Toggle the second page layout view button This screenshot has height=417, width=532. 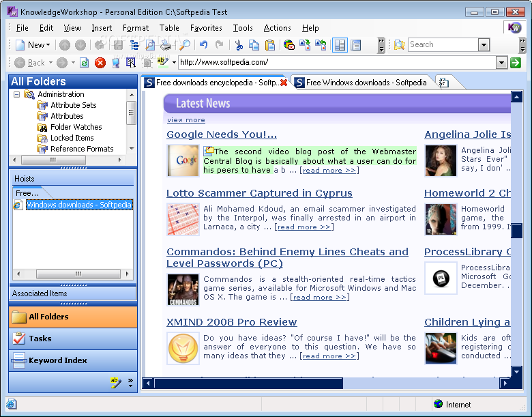[x=356, y=45]
